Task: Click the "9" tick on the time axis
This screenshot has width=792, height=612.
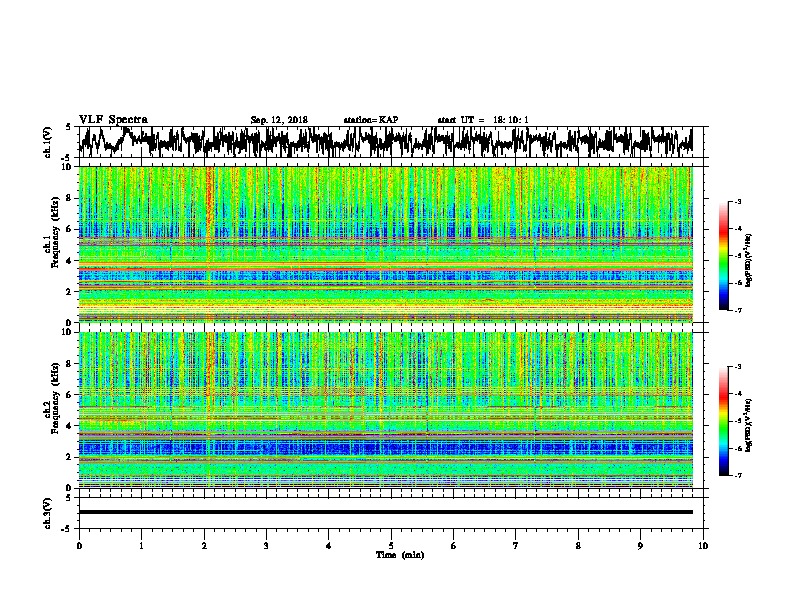Action: [x=640, y=546]
